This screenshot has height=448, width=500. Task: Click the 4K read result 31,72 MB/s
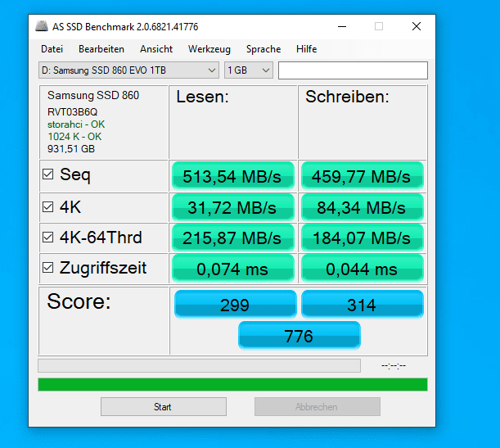232,207
